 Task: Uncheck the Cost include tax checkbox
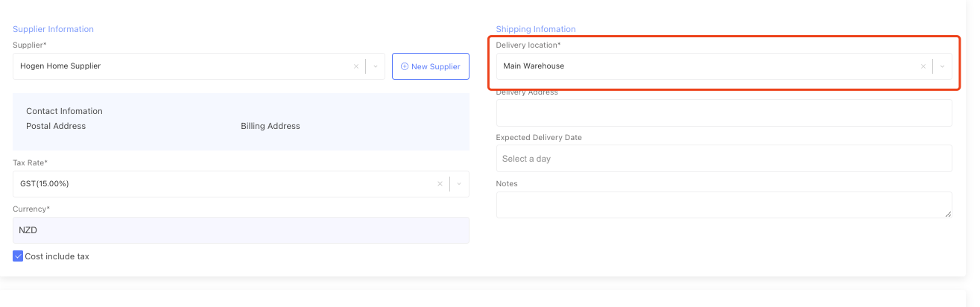18,256
